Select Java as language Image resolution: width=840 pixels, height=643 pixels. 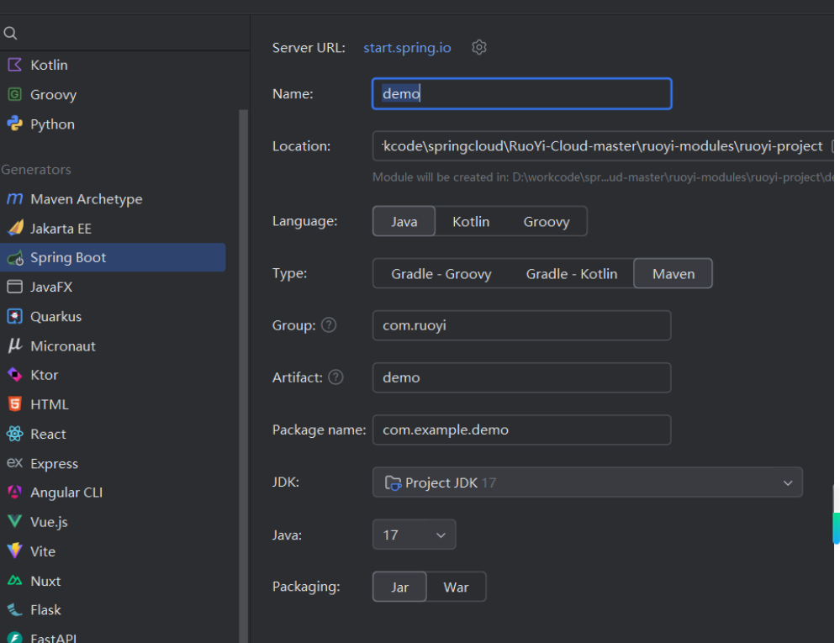404,221
